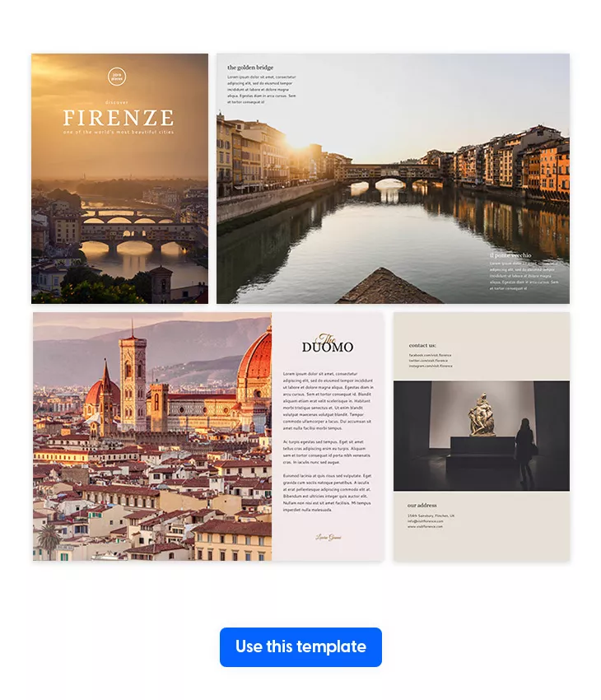Click the facebook.com/visit.florence link text
This screenshot has height=700, width=601.
(430, 356)
